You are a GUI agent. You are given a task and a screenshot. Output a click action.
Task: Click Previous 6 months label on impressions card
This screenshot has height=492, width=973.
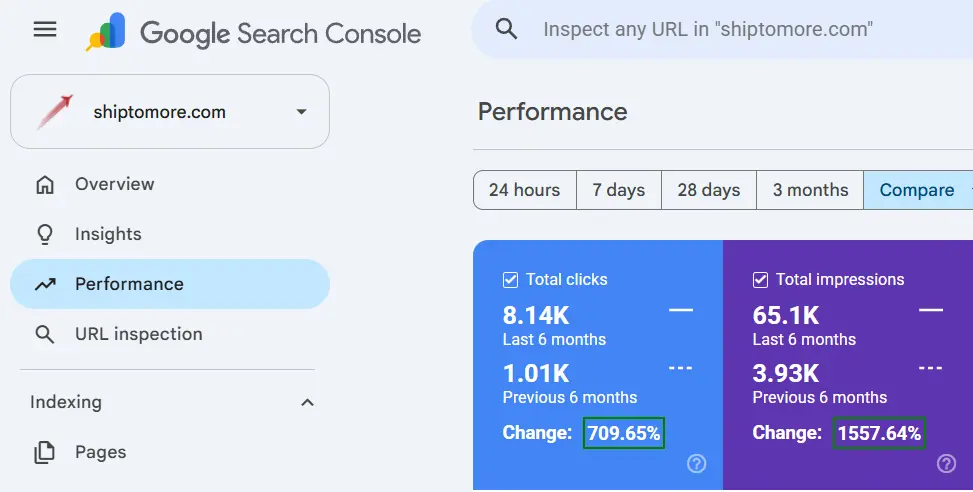[x=820, y=397]
